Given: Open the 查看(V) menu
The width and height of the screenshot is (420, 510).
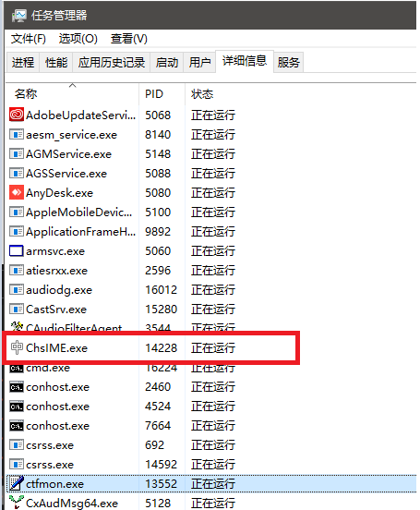Looking at the screenshot, I should tap(128, 39).
